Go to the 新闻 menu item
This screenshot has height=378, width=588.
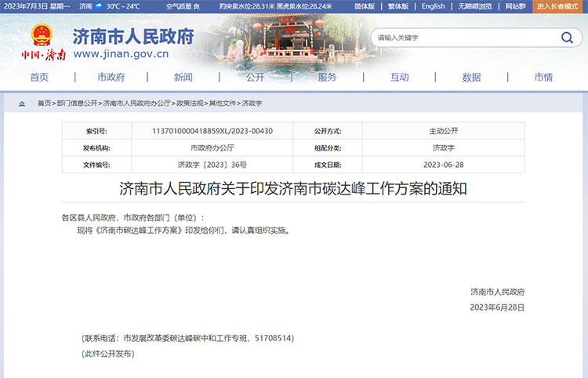(x=183, y=77)
